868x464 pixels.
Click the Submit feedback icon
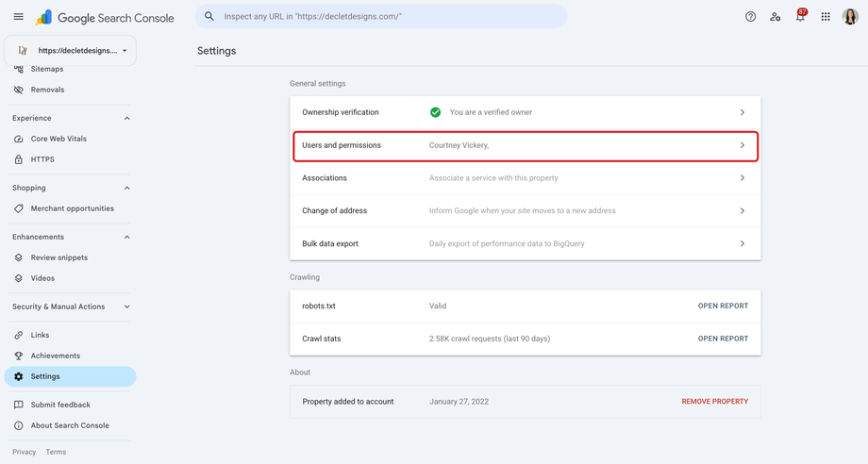(18, 405)
